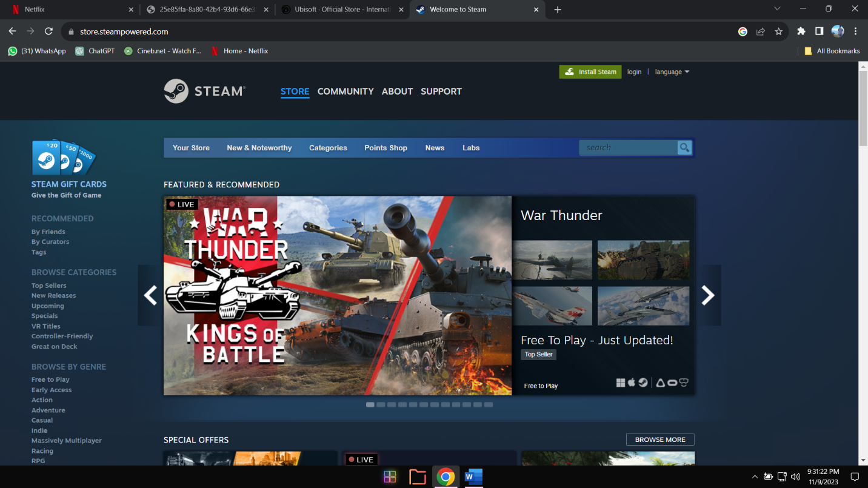The image size is (868, 488).
Task: Click the Install Steam button
Action: click(x=590, y=72)
